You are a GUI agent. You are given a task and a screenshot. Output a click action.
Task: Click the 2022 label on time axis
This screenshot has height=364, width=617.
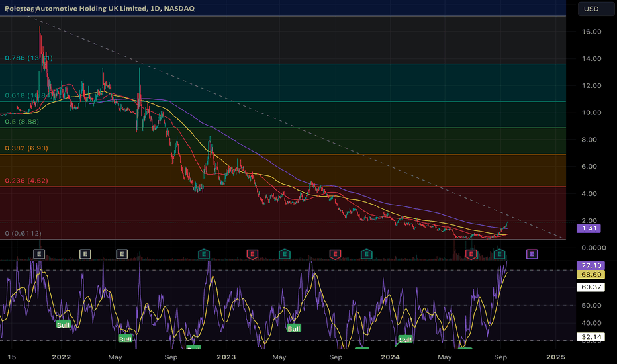(x=62, y=357)
